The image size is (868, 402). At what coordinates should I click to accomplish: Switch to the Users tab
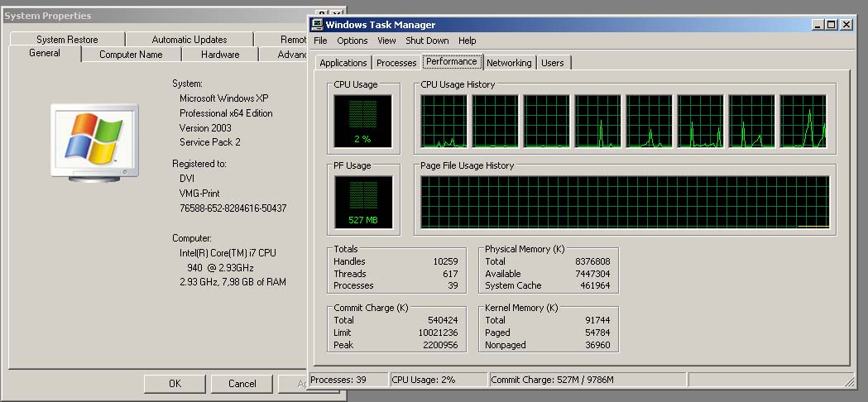pyautogui.click(x=553, y=63)
